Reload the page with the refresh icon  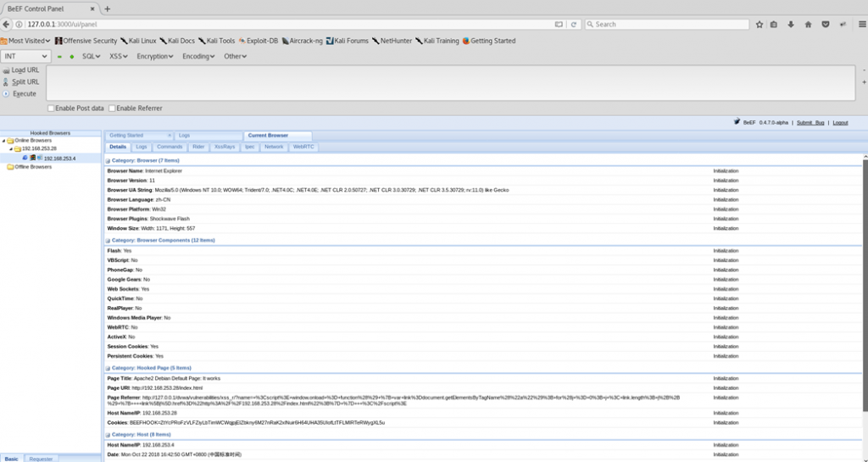click(x=574, y=25)
